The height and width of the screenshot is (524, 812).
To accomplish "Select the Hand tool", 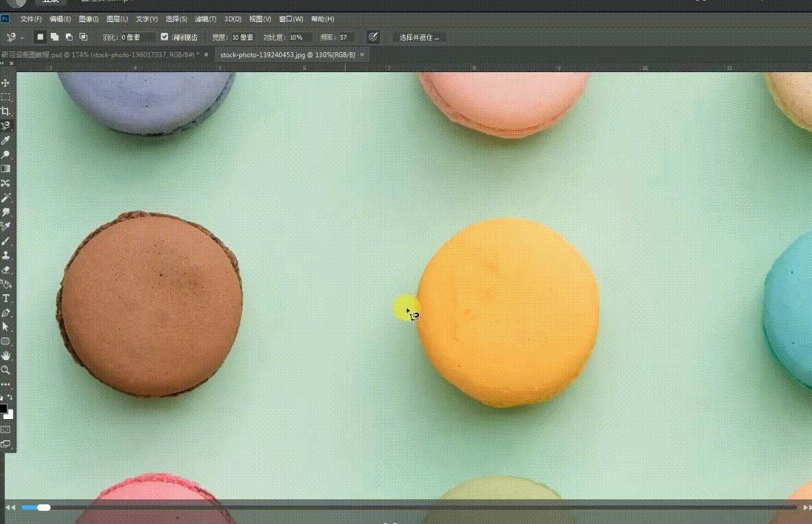I will click(x=5, y=355).
